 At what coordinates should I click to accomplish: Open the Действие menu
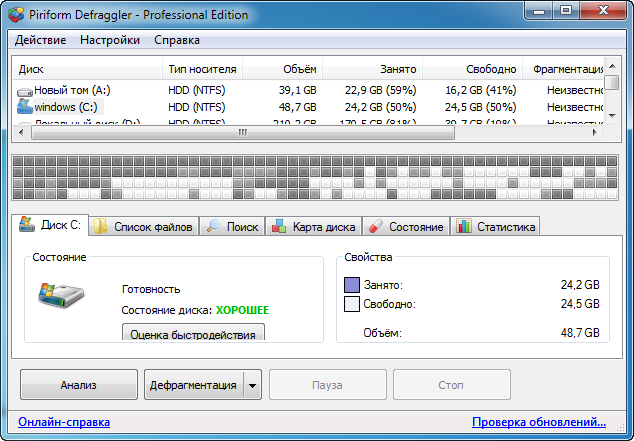[40, 40]
